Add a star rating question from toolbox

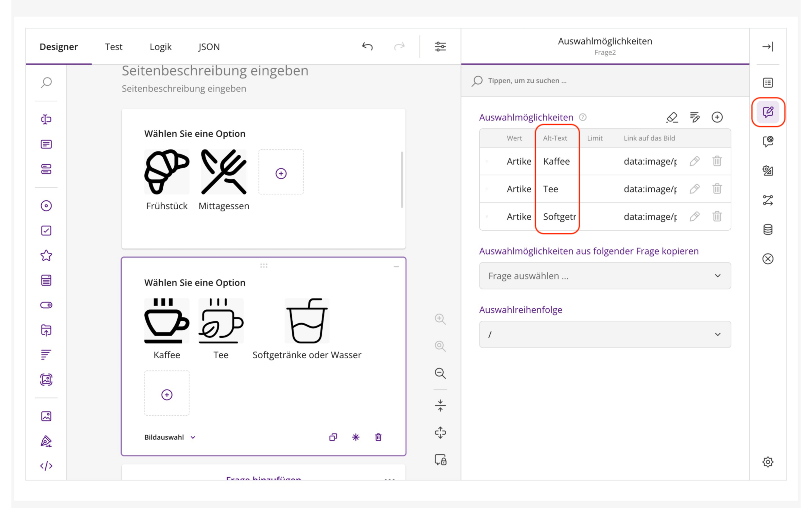(46, 255)
